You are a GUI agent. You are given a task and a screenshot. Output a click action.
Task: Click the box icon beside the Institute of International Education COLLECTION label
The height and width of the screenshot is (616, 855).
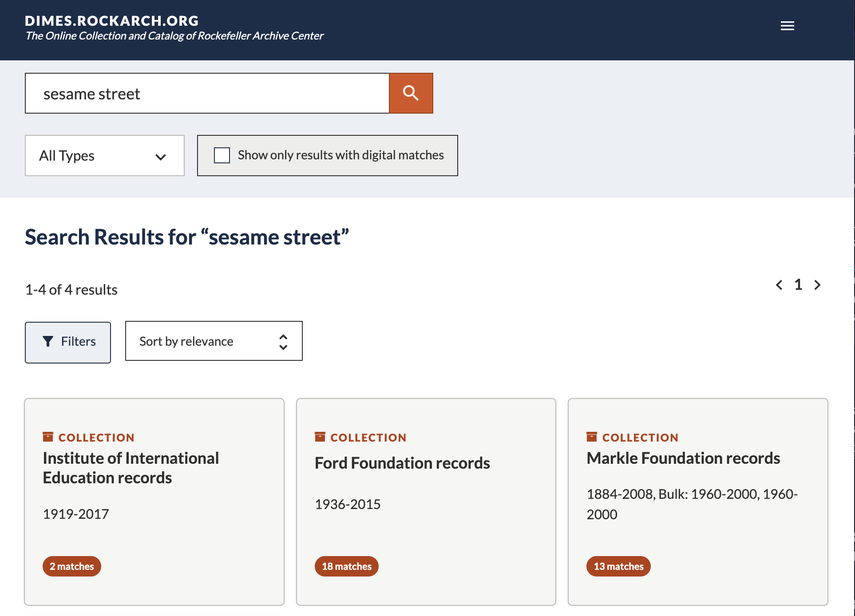tap(48, 437)
